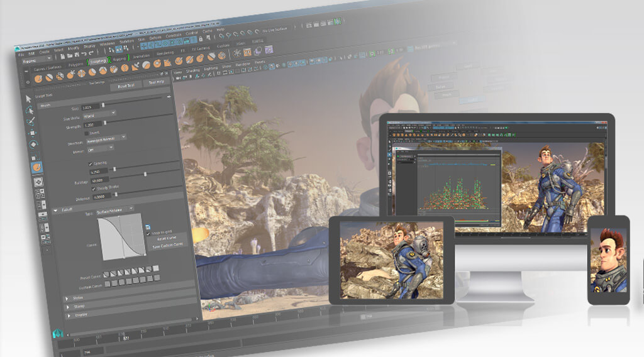The image size is (644, 357).
Task: Click the highlighted Sculpt tool in toolbox
Action: [x=36, y=167]
